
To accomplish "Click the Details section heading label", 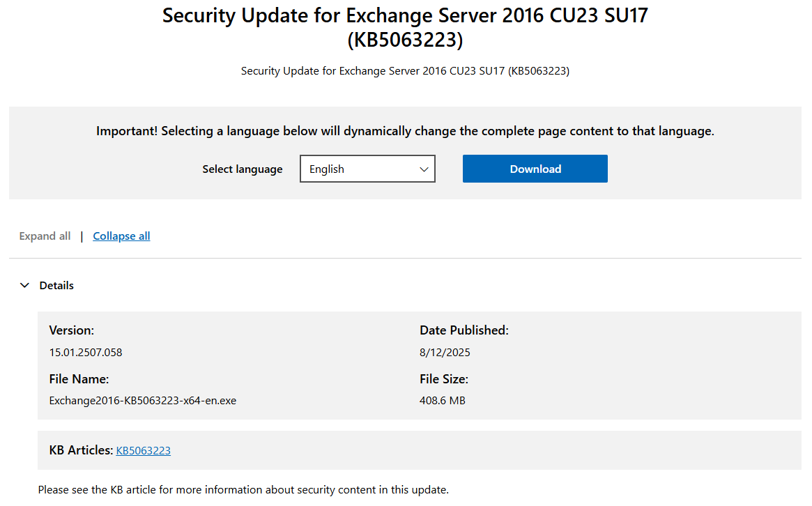I will coord(56,285).
